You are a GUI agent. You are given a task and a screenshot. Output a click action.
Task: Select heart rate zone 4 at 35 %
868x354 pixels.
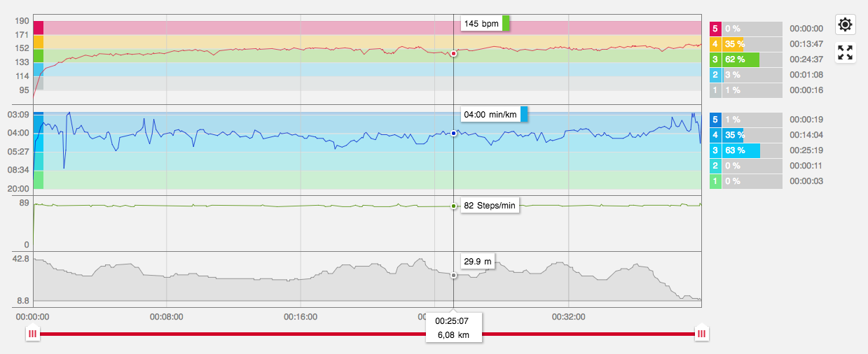[745, 44]
